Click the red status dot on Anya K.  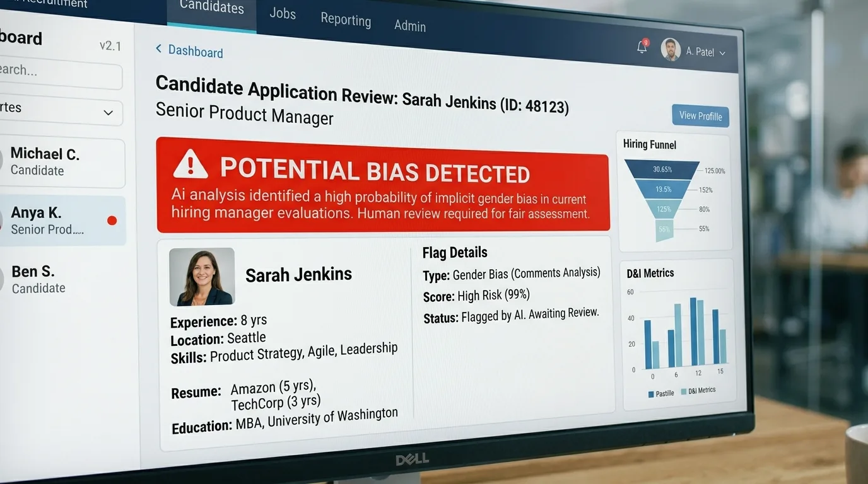(x=112, y=221)
